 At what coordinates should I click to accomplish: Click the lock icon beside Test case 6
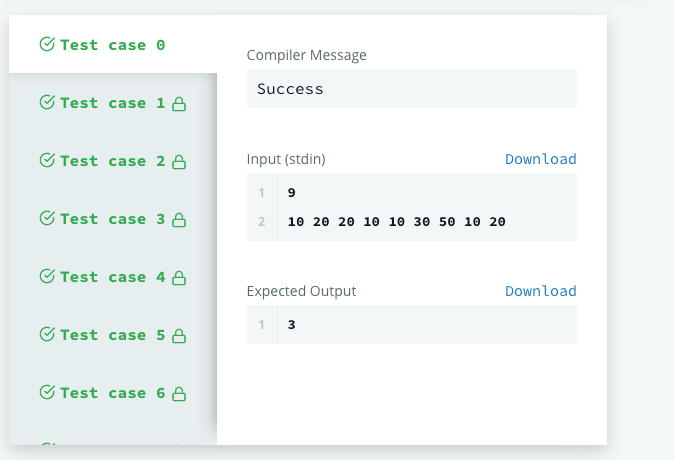click(180, 393)
